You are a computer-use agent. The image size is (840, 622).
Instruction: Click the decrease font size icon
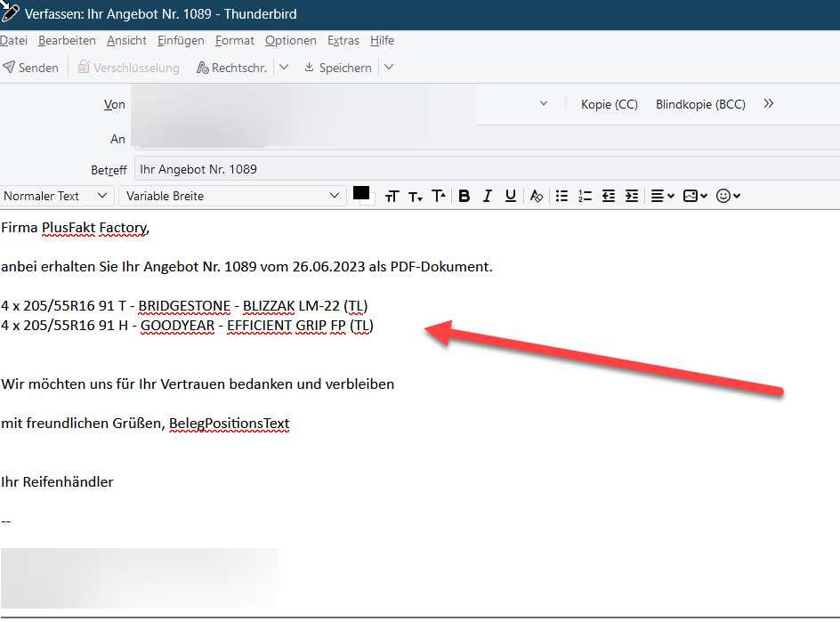click(416, 196)
